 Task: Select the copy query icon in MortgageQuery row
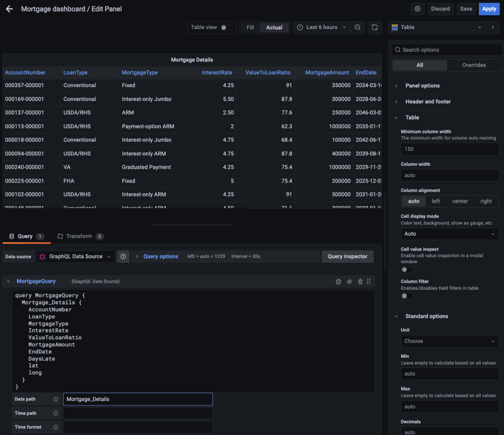point(339,281)
